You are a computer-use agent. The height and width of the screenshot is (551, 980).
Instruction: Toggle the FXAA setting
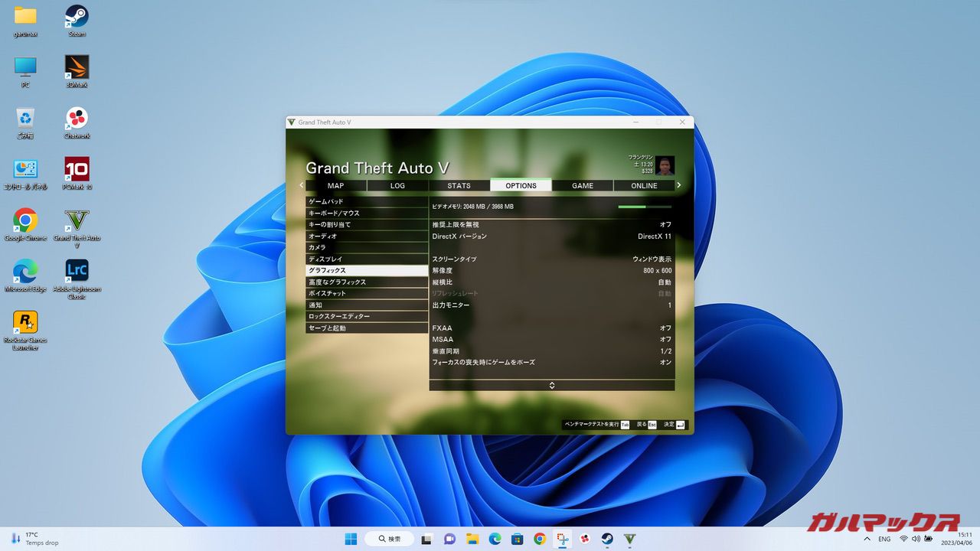tap(551, 328)
